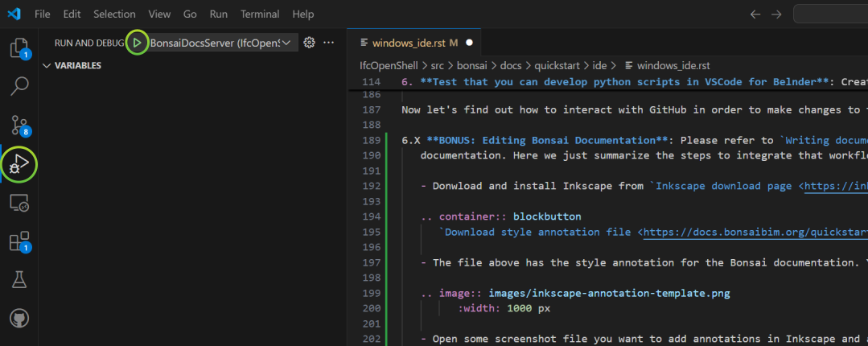The image size is (868, 346).
Task: Open the Search view icon
Action: click(20, 86)
